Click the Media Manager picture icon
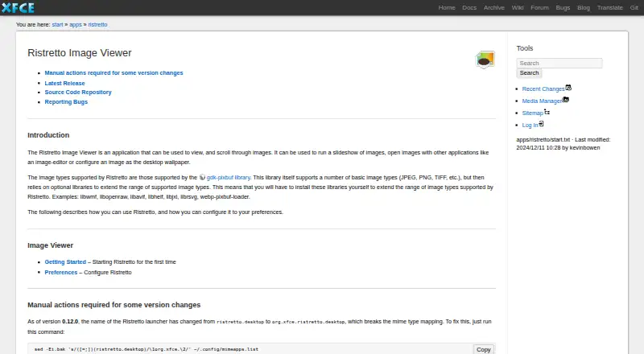644x354 pixels. click(x=566, y=100)
